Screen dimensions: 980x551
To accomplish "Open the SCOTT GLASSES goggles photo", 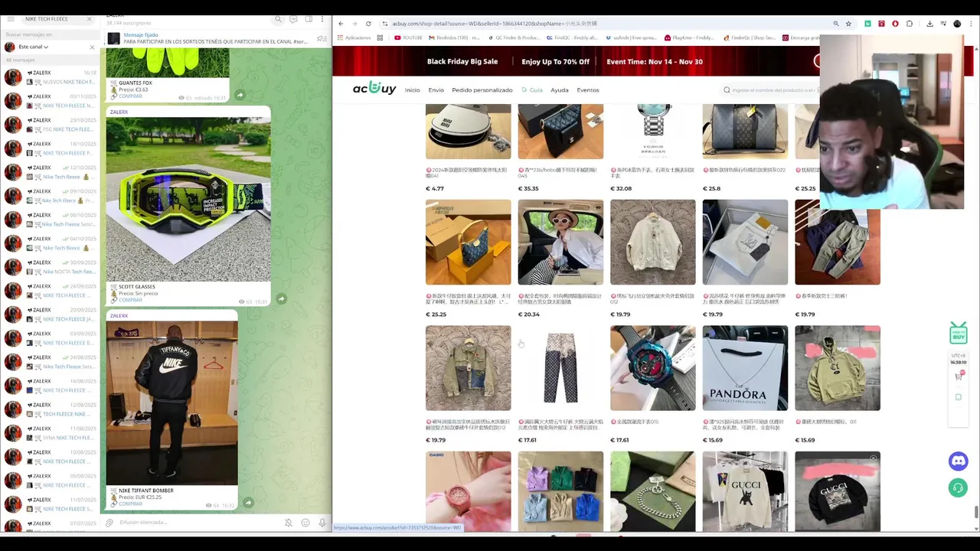I will [x=188, y=199].
